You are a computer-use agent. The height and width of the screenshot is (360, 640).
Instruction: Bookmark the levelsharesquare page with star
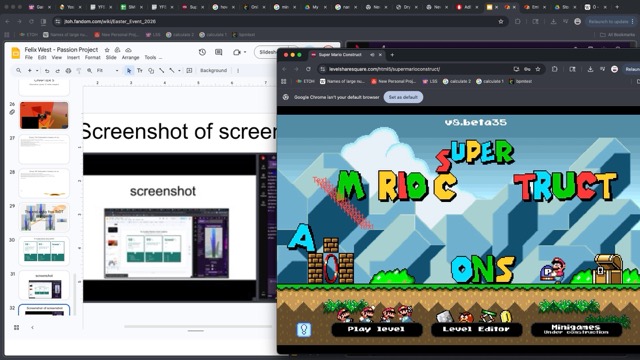click(x=538, y=69)
